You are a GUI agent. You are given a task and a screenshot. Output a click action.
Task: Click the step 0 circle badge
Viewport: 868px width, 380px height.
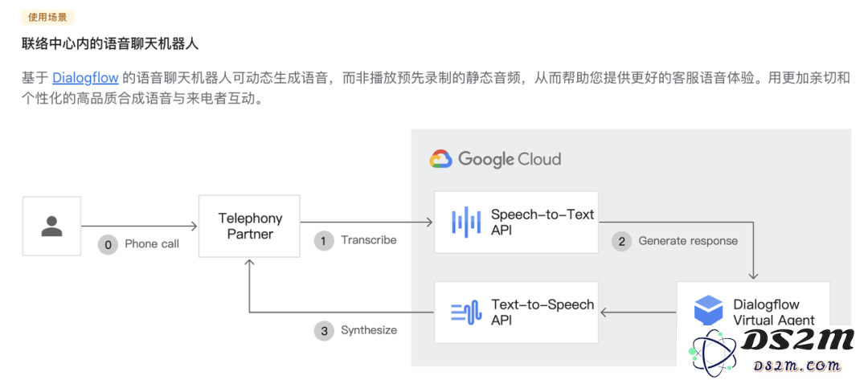click(108, 244)
